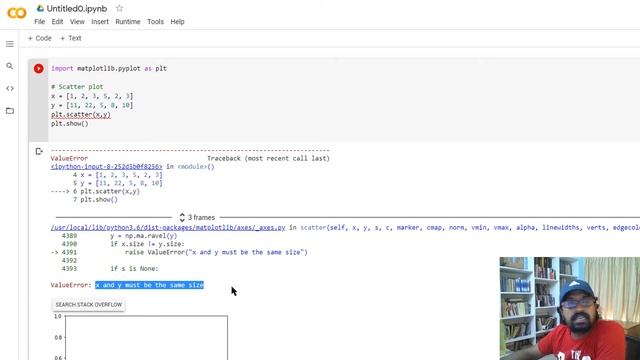Add a new Code cell
The width and height of the screenshot is (640, 360).
[x=40, y=38]
